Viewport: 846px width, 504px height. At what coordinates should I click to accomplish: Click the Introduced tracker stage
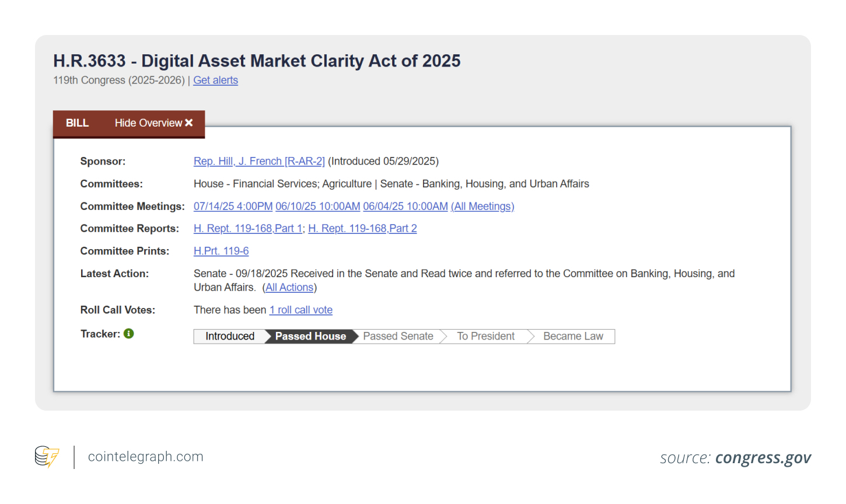tap(230, 337)
